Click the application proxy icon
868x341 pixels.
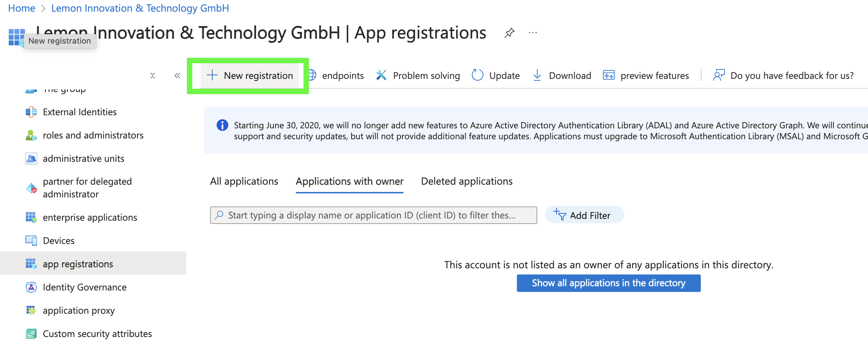[31, 310]
